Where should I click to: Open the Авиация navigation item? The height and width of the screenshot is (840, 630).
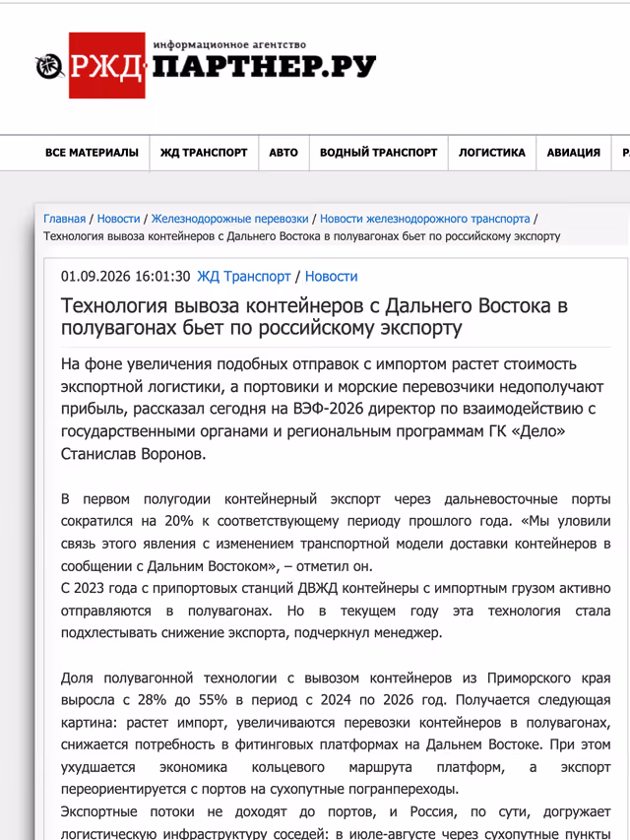573,153
